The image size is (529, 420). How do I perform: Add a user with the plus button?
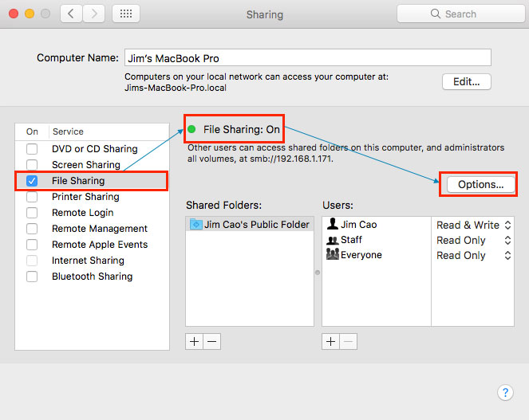330,341
